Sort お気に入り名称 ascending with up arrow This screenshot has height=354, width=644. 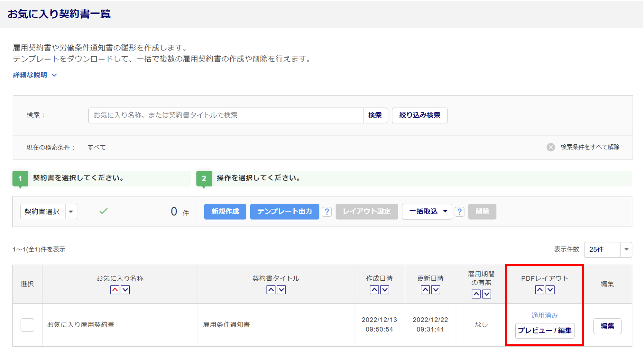(x=115, y=290)
